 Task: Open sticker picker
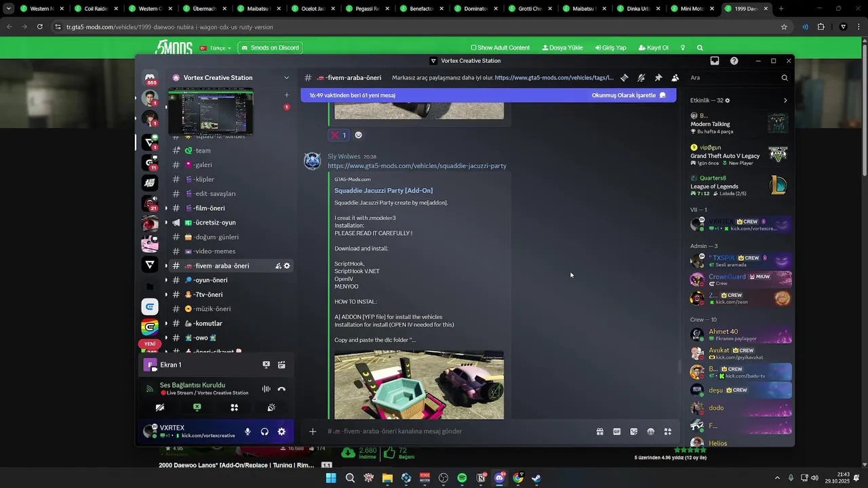tap(633, 432)
